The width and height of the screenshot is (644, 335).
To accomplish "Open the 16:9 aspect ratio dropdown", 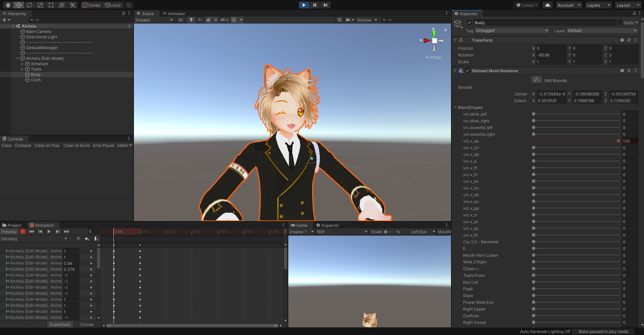I will click(342, 232).
